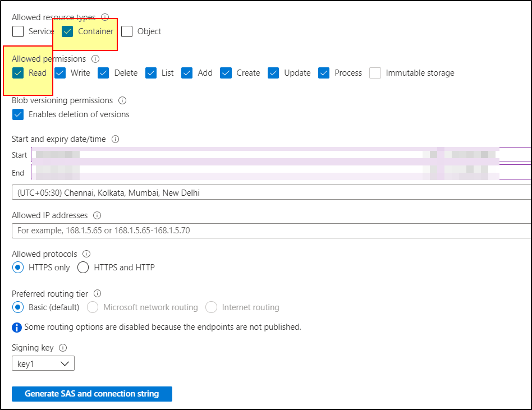Click Generate SAS and connection string
Screen dimensions: 532x410
pos(92,394)
